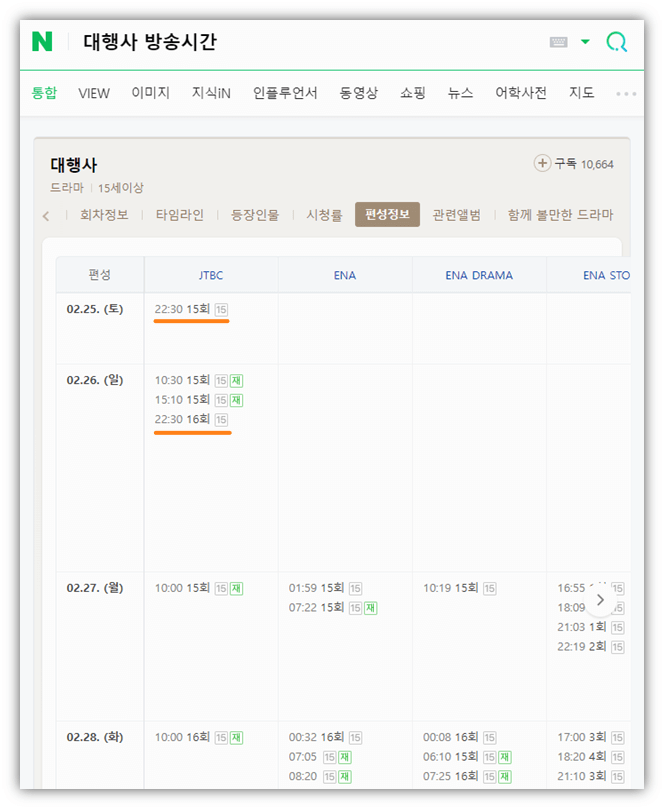Select the 편성정보 sub-tab
This screenshot has width=664, height=809.
pos(387,214)
